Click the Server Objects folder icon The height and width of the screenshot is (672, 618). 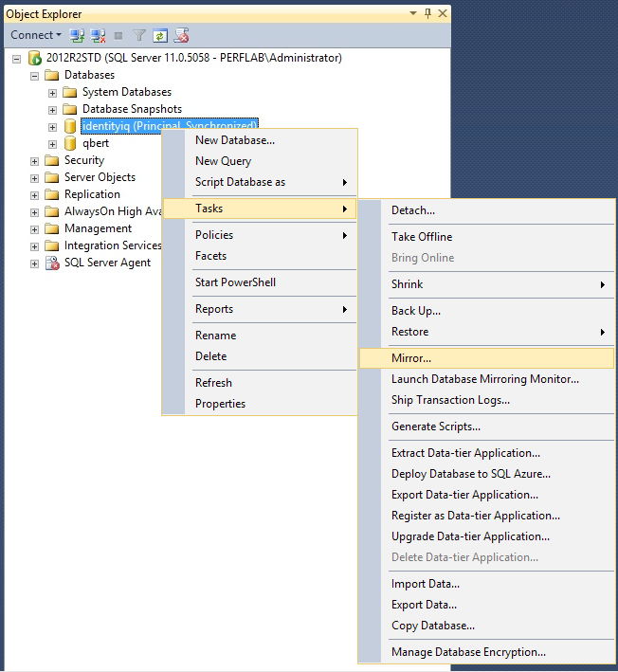(52, 177)
